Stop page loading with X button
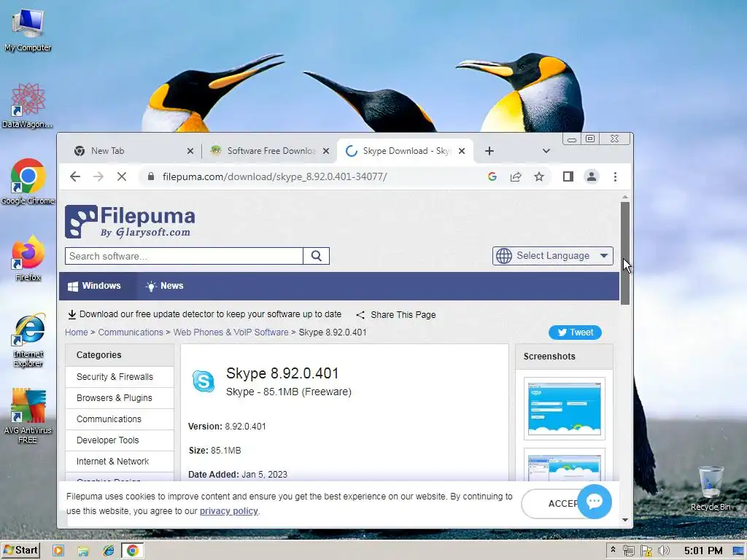The width and height of the screenshot is (747, 560). click(x=122, y=176)
